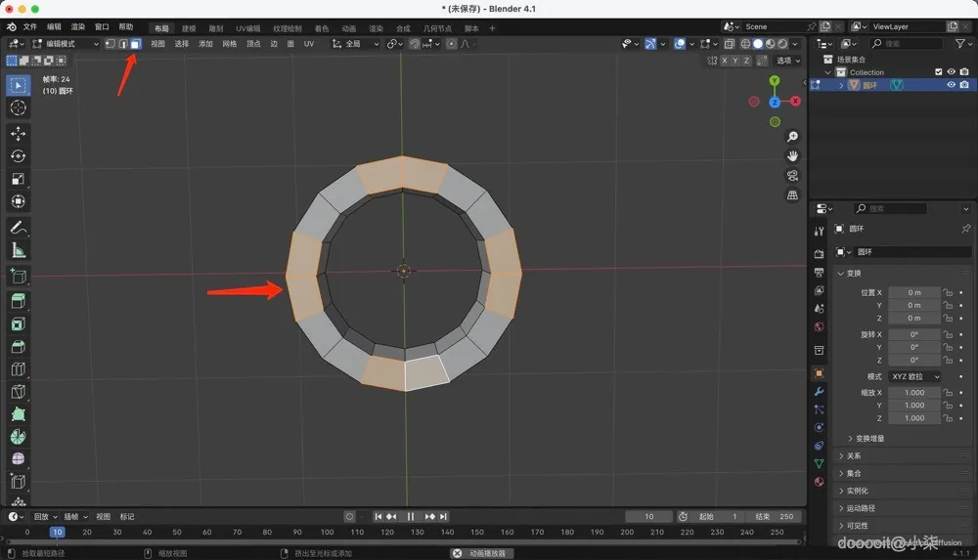Activate the 3D Cursor tool

[x=18, y=108]
